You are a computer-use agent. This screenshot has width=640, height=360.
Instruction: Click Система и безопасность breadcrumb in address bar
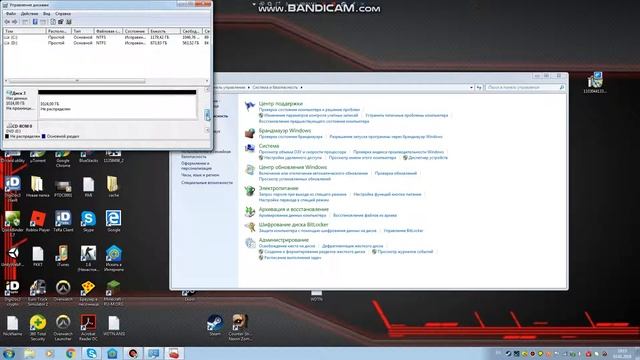pyautogui.click(x=275, y=87)
